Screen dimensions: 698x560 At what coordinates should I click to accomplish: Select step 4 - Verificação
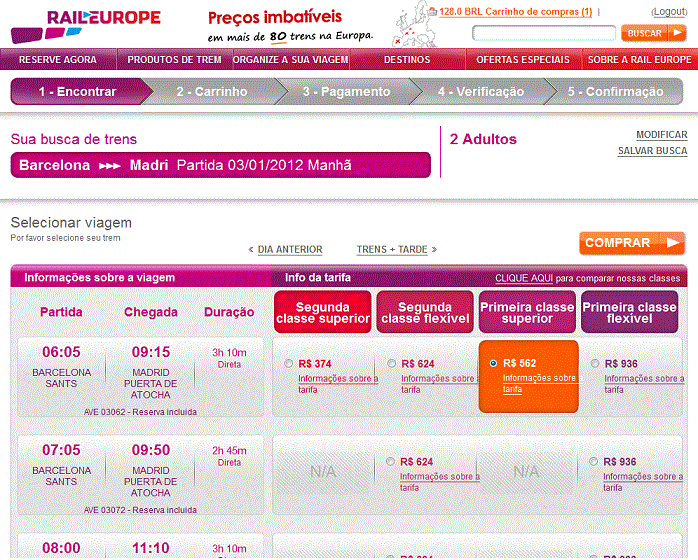click(x=481, y=92)
